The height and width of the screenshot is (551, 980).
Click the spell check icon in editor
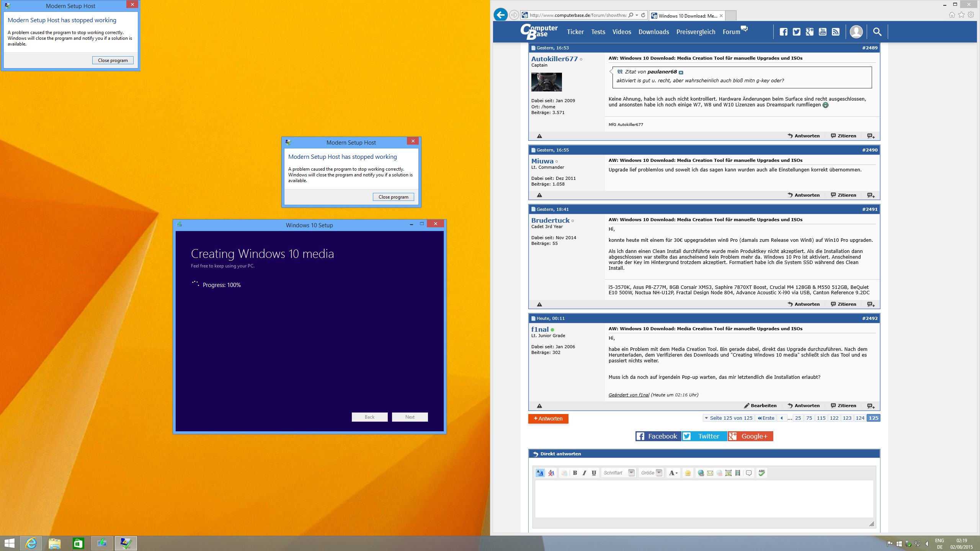click(x=762, y=473)
